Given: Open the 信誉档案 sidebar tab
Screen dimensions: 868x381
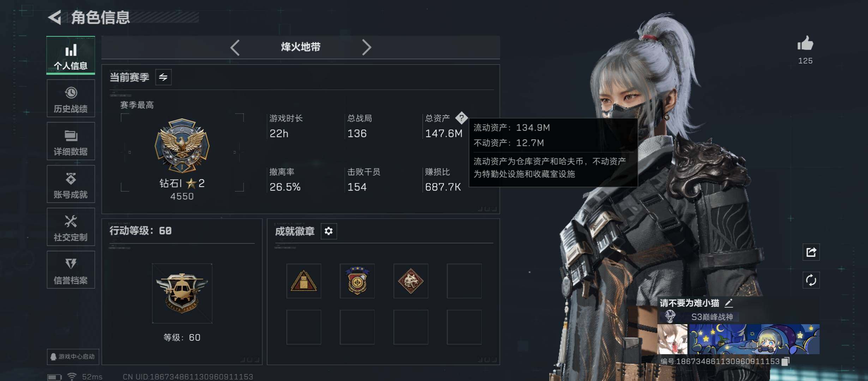Looking at the screenshot, I should point(71,270).
